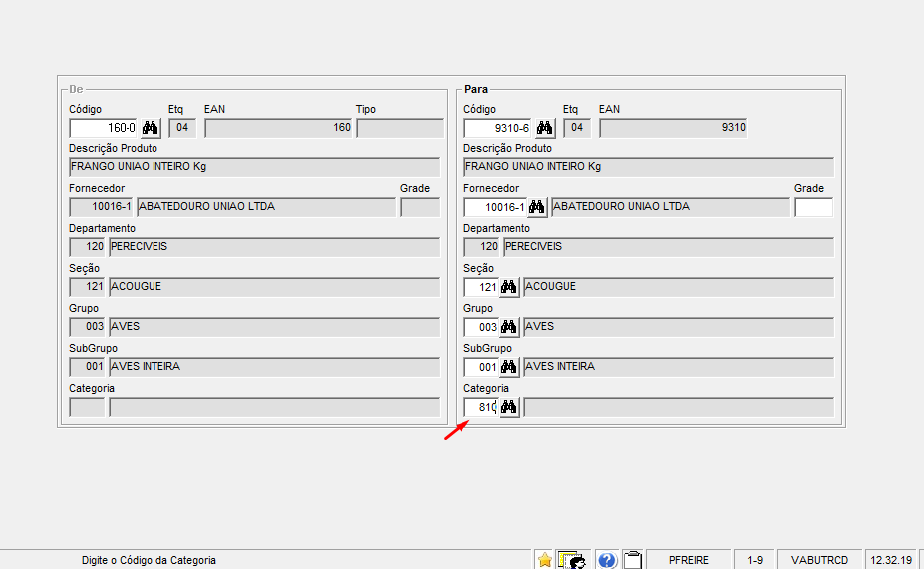Click the Para Categoria description field
This screenshot has width=924, height=569.
[679, 407]
